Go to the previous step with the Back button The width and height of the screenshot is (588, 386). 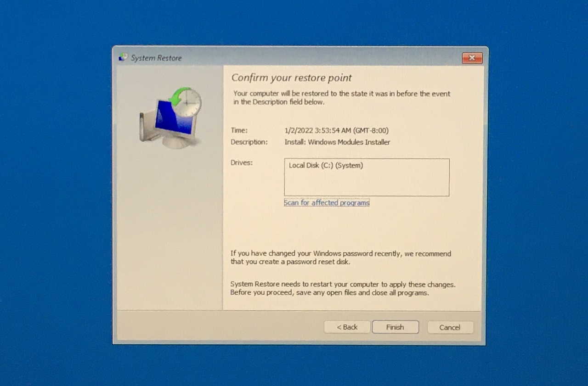(347, 327)
